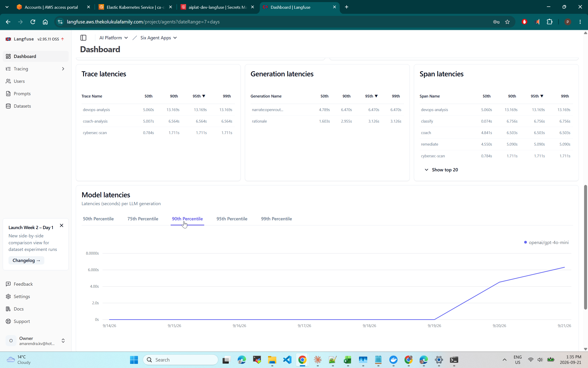Open Support in the sidebar
Screen dimensions: 588x368
tap(36, 321)
